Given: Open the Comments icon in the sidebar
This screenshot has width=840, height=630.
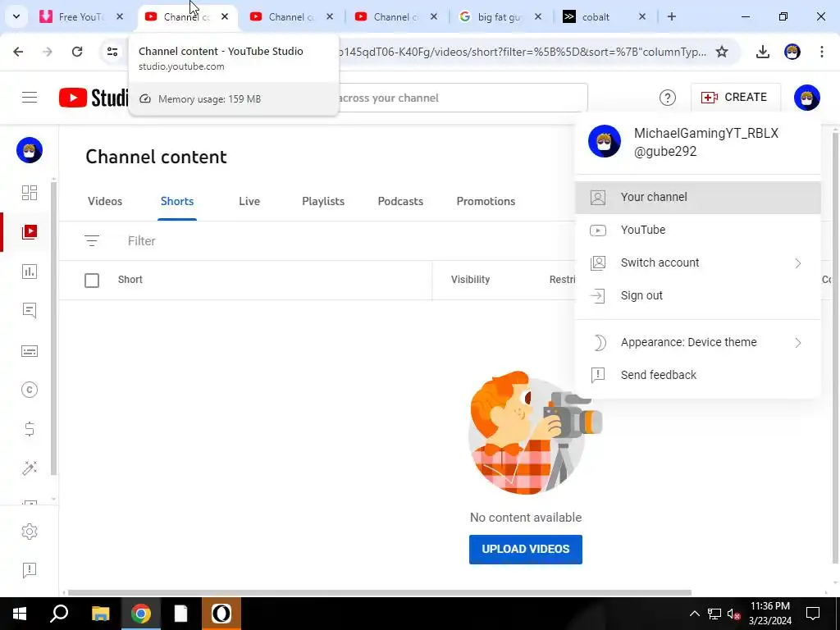Looking at the screenshot, I should point(30,311).
